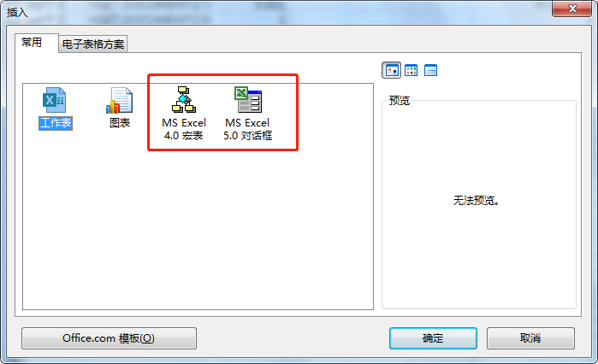This screenshot has width=598, height=364.
Task: Select the MS Excel 4.0 宏表 icon
Action: [183, 100]
